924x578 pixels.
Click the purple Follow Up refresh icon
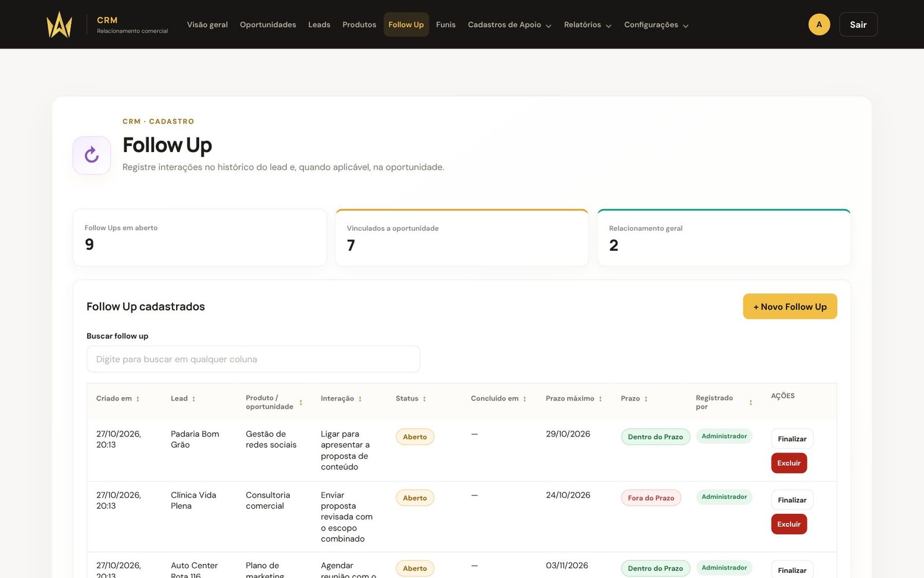click(92, 155)
